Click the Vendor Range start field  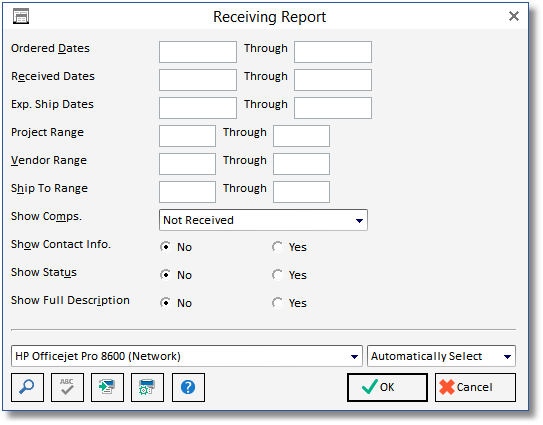tap(187, 164)
